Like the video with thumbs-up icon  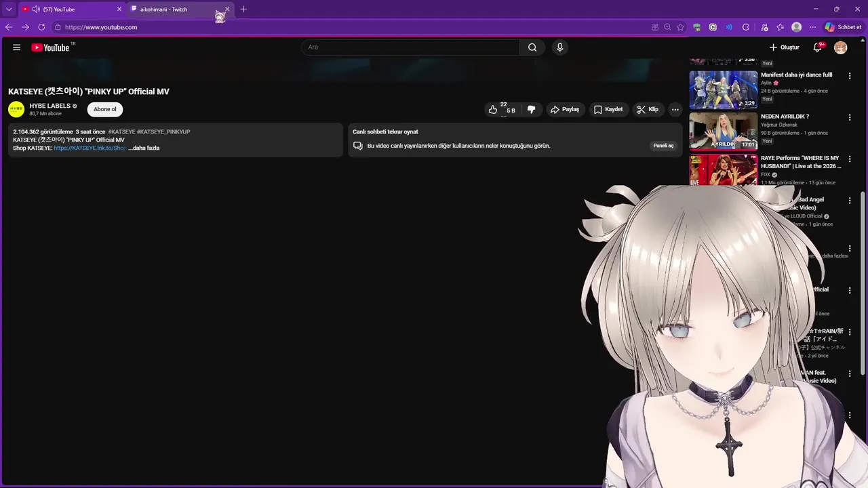pos(493,109)
